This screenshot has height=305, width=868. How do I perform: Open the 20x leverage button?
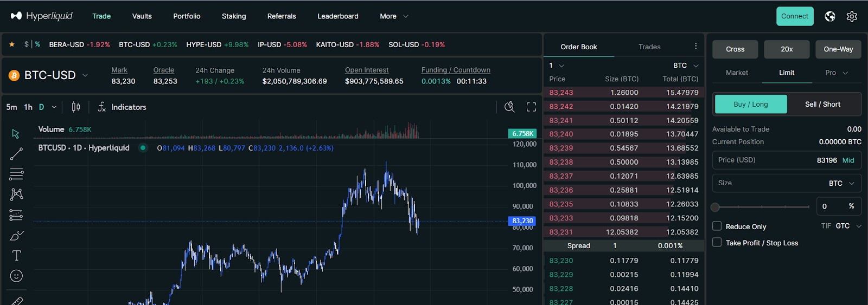point(787,49)
